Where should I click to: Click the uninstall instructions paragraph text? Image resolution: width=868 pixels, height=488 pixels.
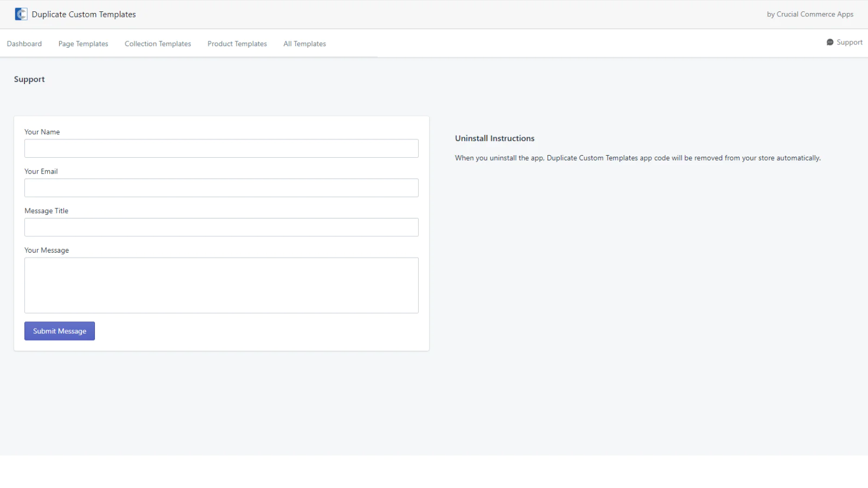point(637,158)
